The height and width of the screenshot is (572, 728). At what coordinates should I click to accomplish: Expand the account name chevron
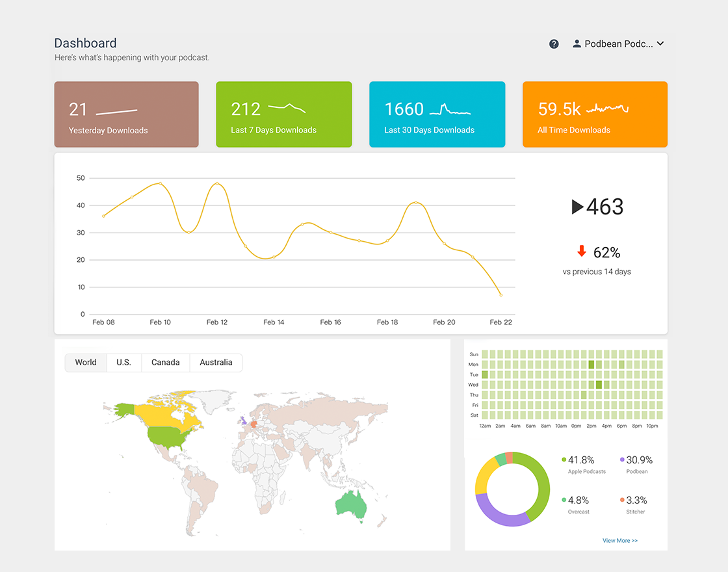click(x=660, y=44)
